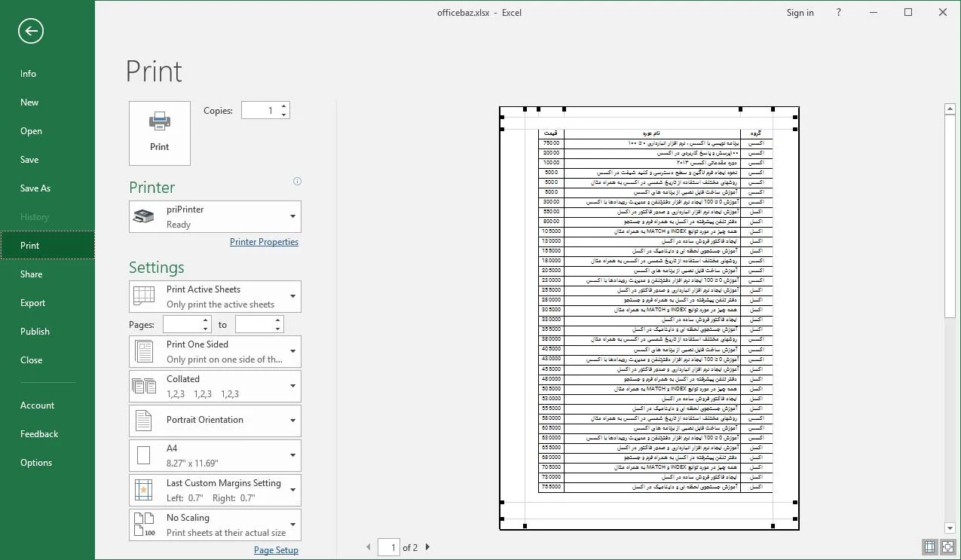Open the Export menu item

pos(33,303)
